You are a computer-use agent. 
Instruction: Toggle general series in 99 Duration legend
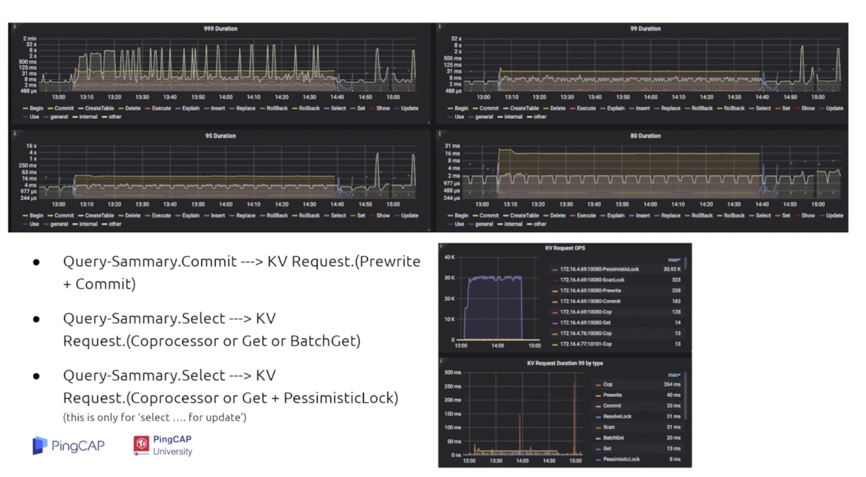coord(480,117)
